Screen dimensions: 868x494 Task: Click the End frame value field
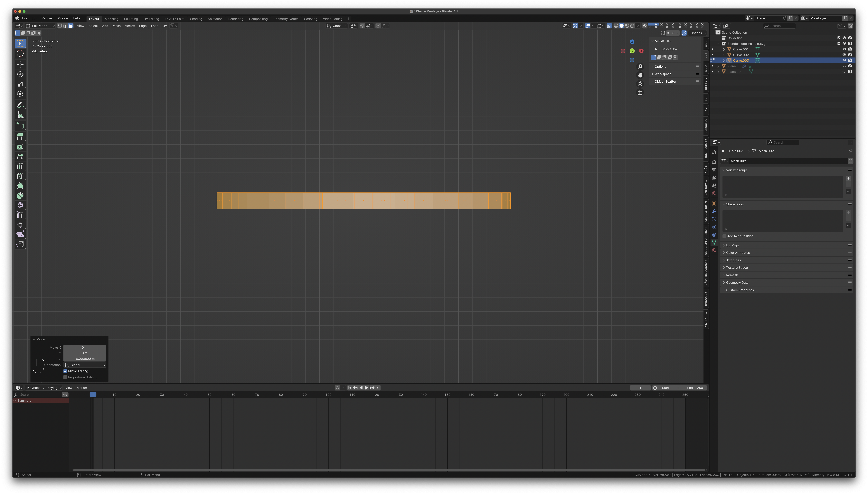pyautogui.click(x=695, y=388)
